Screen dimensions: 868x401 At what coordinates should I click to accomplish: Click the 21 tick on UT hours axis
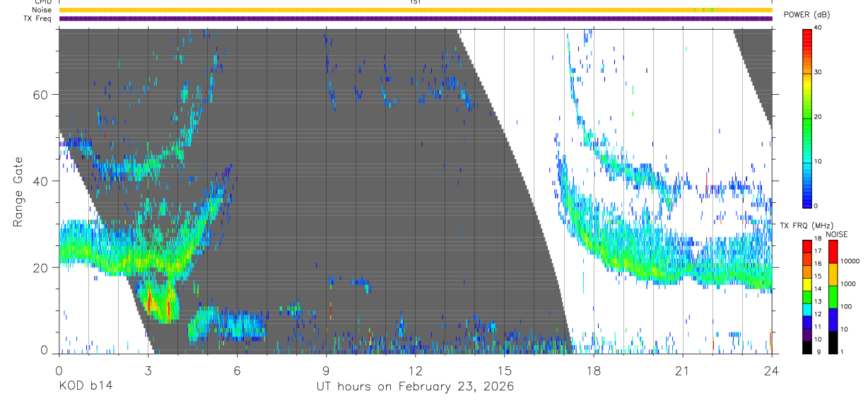[682, 371]
